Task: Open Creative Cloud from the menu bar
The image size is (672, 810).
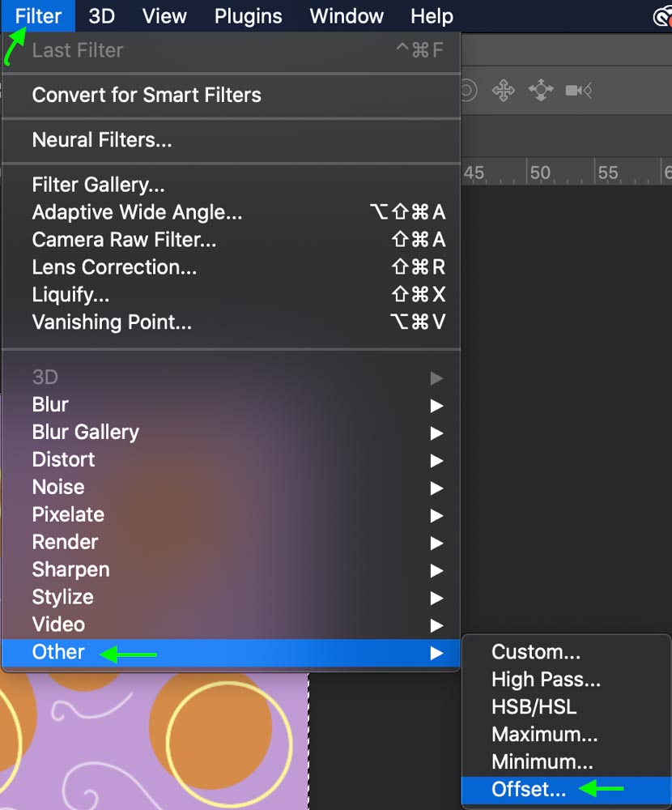Action: (x=664, y=16)
